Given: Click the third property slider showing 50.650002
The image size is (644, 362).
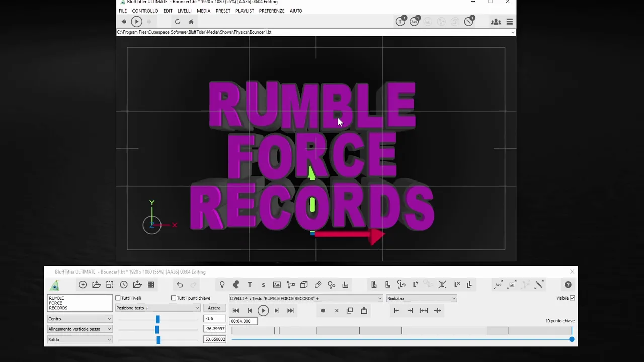Looking at the screenshot, I should pyautogui.click(x=157, y=340).
